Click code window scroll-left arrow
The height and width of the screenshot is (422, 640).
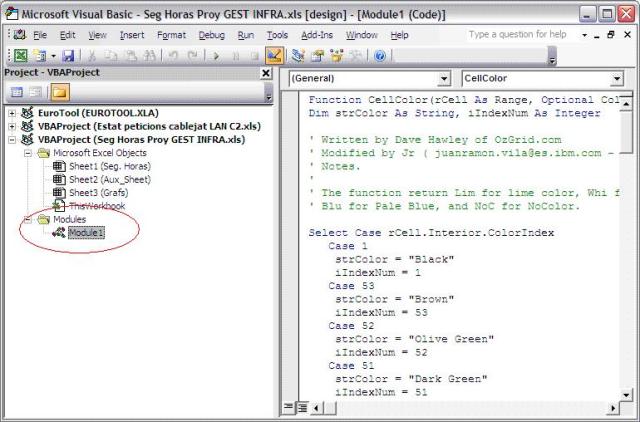tap(316, 408)
